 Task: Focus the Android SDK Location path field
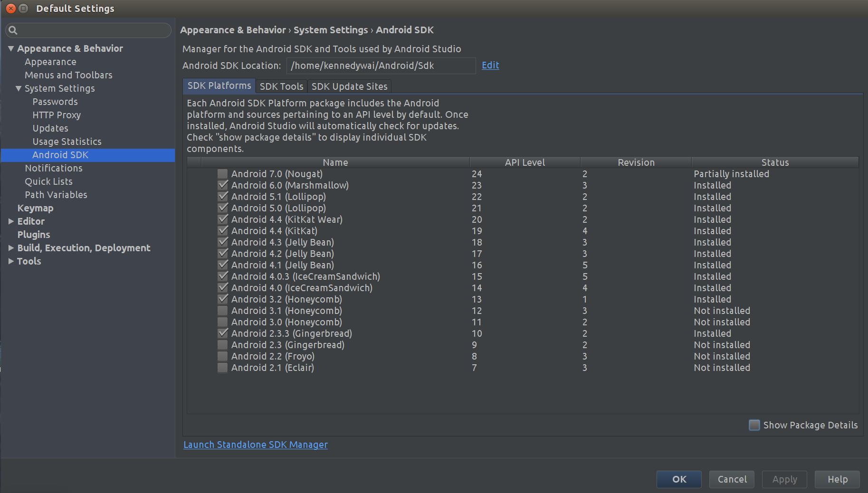pyautogui.click(x=381, y=66)
